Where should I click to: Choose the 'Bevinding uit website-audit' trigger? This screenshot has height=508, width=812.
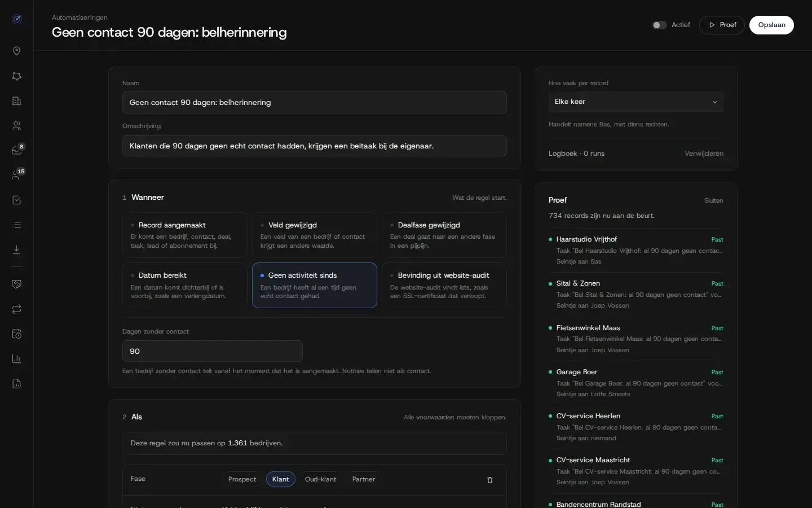coord(444,286)
